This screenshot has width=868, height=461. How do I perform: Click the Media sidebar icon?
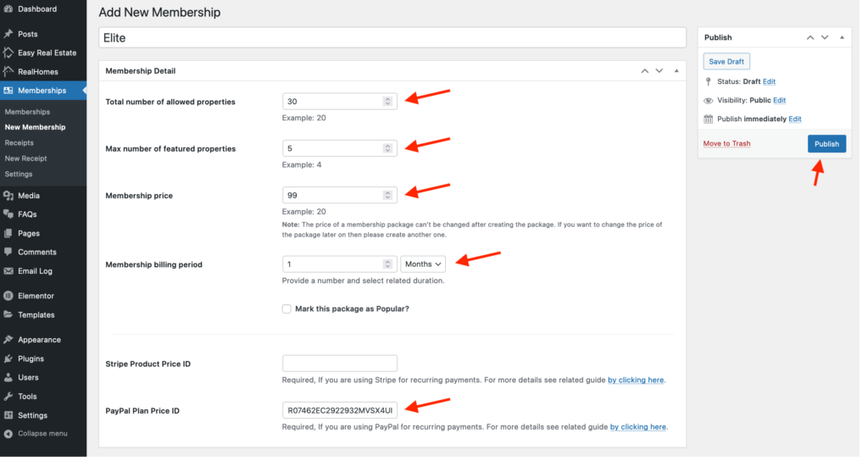pyautogui.click(x=8, y=197)
